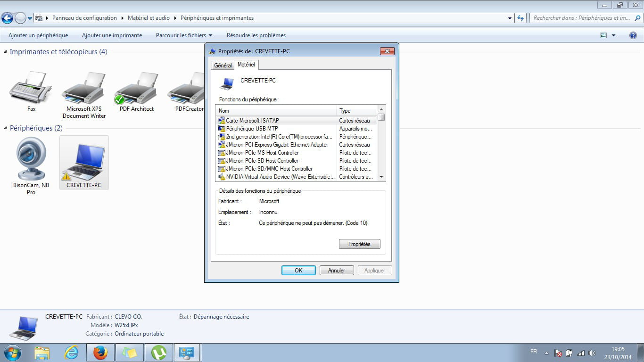Open Parcourir les fichiers dropdown

184,35
